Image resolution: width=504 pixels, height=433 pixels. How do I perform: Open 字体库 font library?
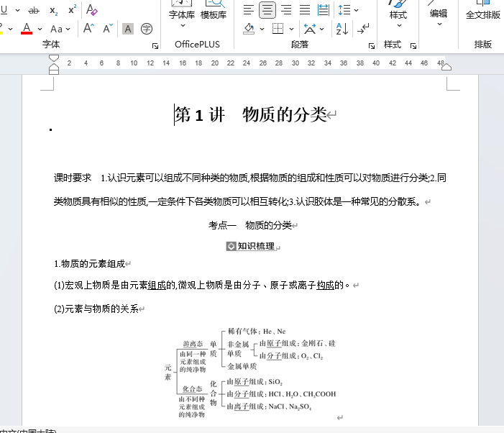[182, 13]
